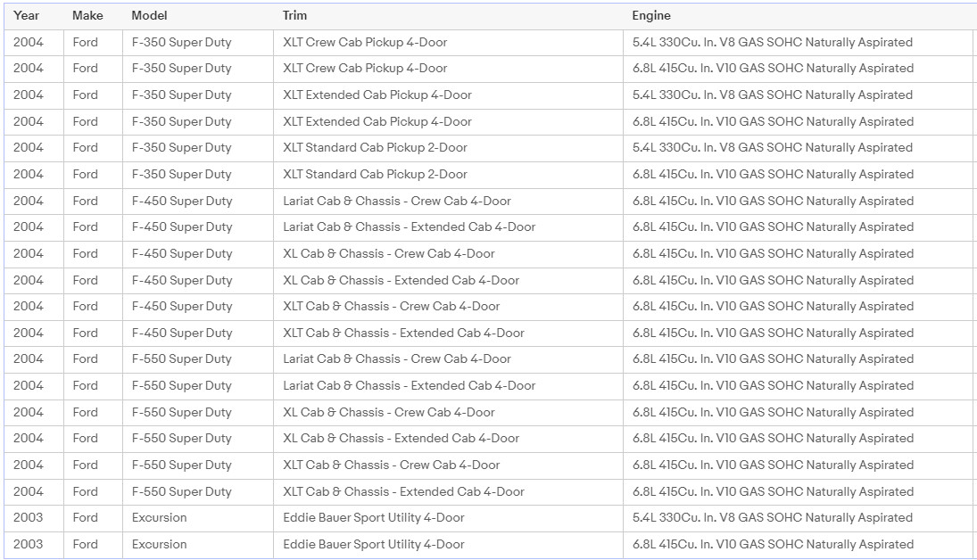The width and height of the screenshot is (977, 560).
Task: Click '2003' year in Excursion 5.4L row
Action: 28,517
